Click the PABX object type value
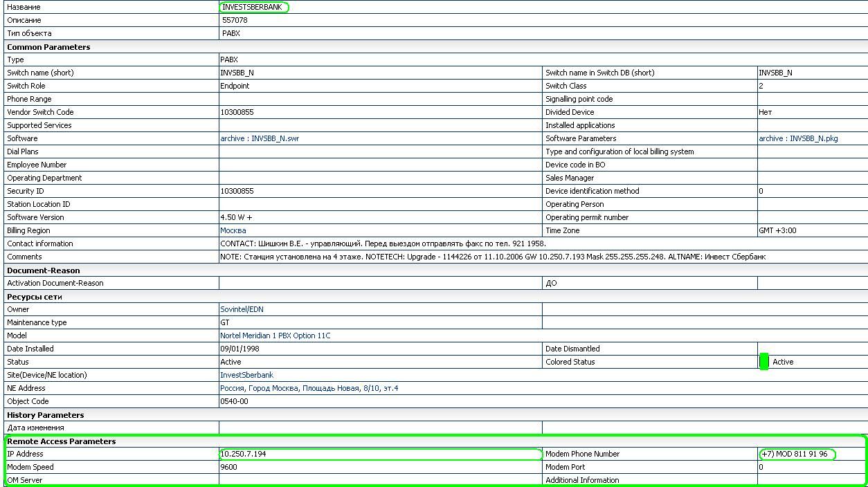868x487 pixels. 231,33
